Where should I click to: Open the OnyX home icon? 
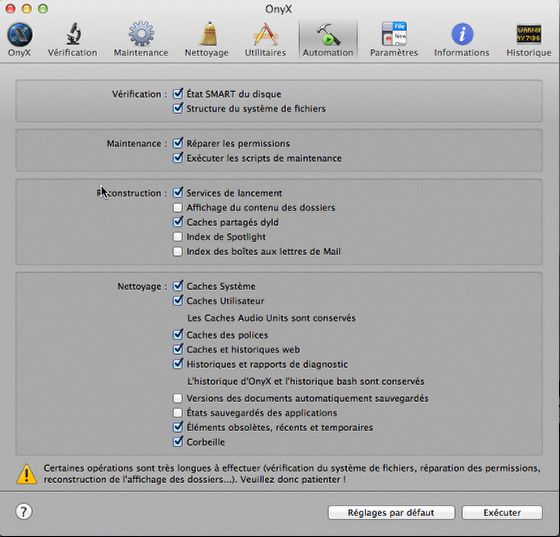[20, 35]
